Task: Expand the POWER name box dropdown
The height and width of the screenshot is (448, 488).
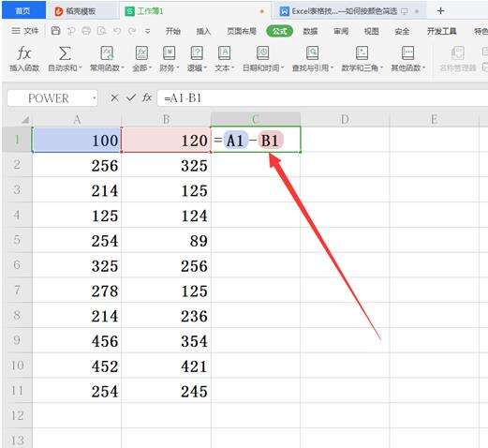Action: click(x=94, y=98)
